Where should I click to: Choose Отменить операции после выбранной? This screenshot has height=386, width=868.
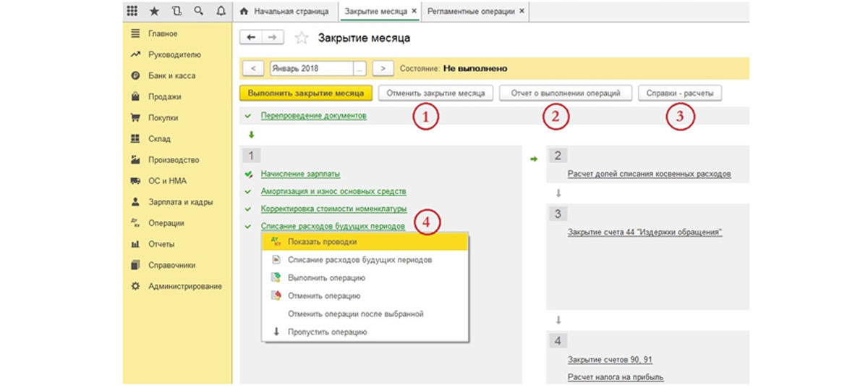coord(365,314)
